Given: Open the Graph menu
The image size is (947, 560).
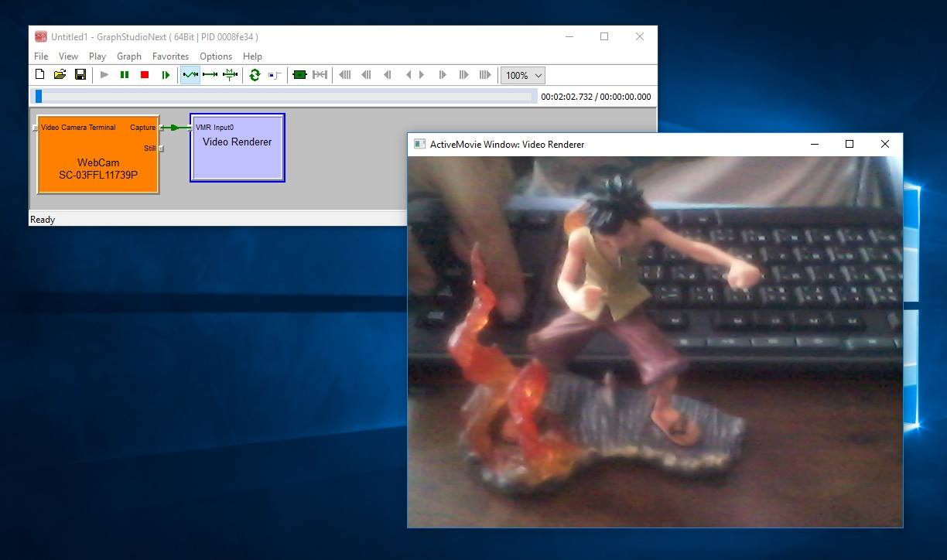Looking at the screenshot, I should tap(129, 56).
